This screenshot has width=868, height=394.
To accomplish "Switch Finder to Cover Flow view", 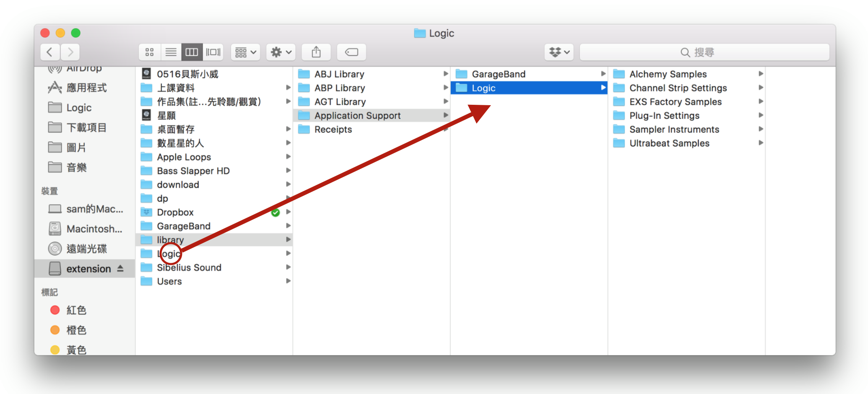I will [x=213, y=52].
